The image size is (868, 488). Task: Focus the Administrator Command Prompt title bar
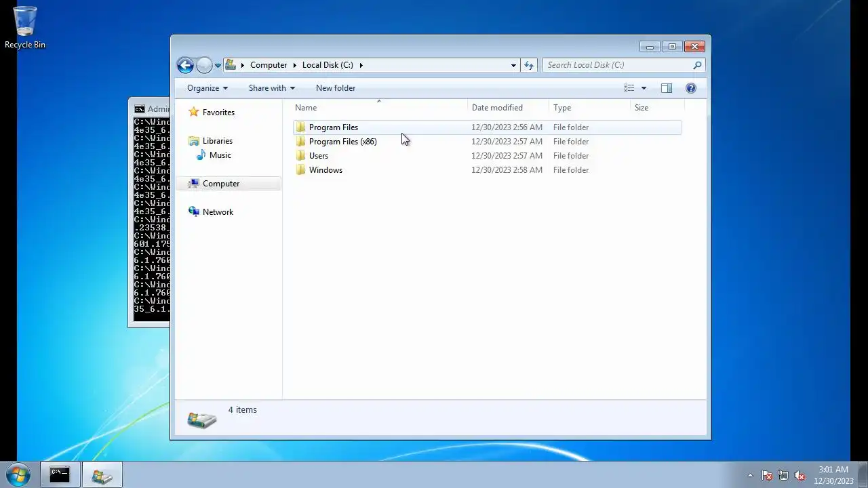150,108
